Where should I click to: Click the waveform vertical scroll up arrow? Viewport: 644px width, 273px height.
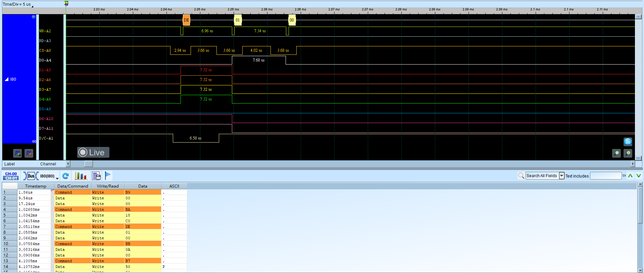(x=638, y=17)
